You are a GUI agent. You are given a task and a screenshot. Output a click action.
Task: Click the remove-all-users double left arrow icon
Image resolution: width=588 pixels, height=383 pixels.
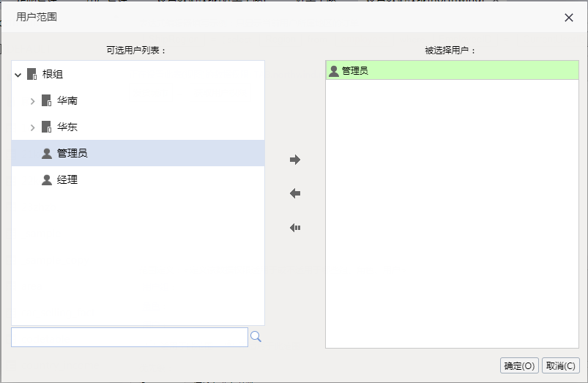pyautogui.click(x=295, y=228)
